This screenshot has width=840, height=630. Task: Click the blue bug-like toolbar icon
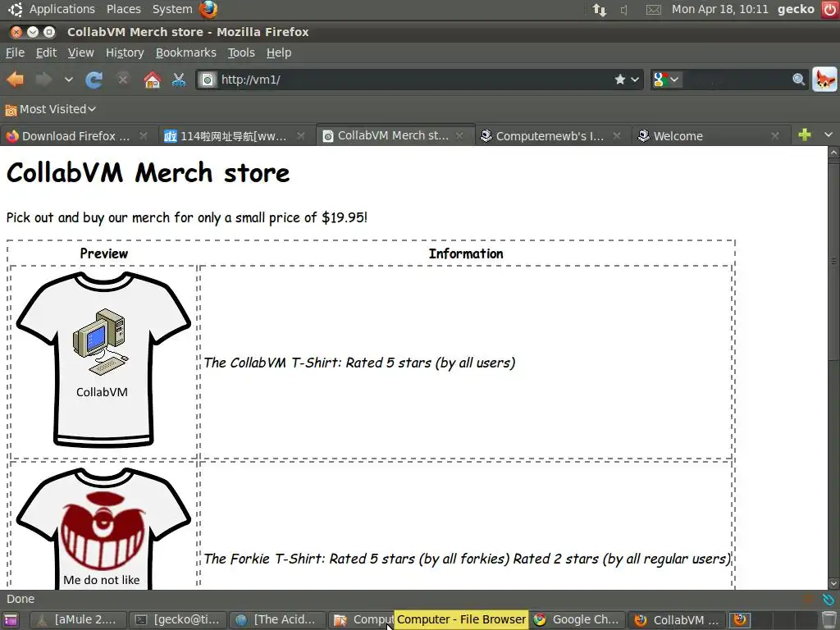[x=178, y=80]
